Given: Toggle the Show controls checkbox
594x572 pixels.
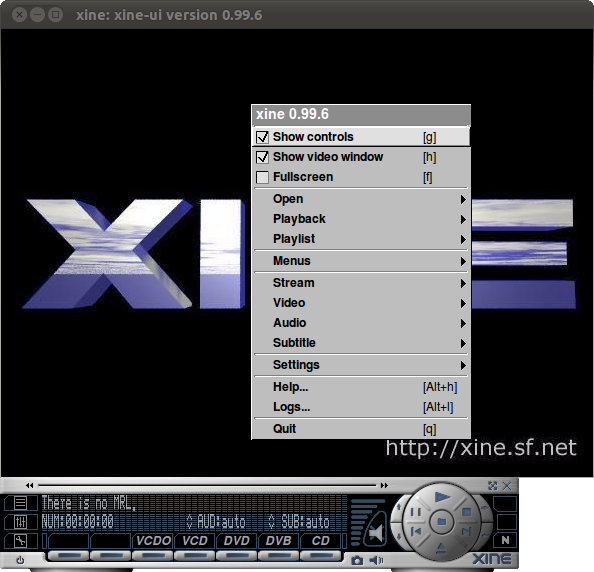Looking at the screenshot, I should (262, 137).
